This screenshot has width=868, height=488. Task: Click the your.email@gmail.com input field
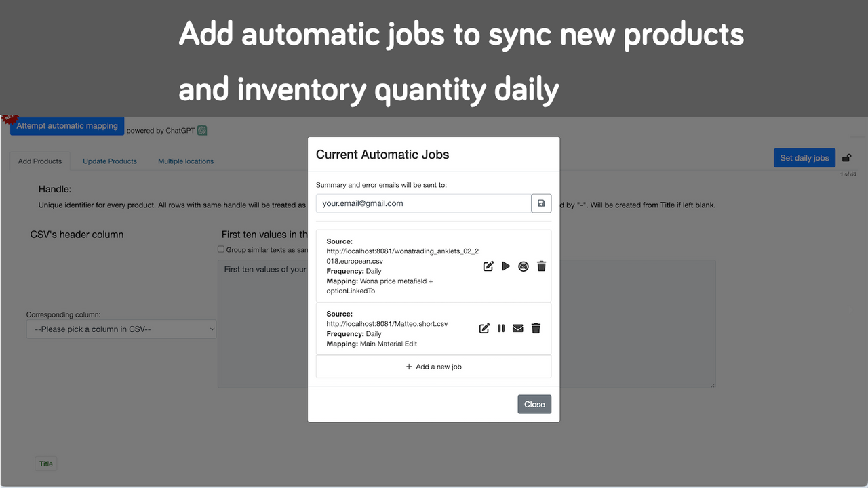tap(420, 203)
